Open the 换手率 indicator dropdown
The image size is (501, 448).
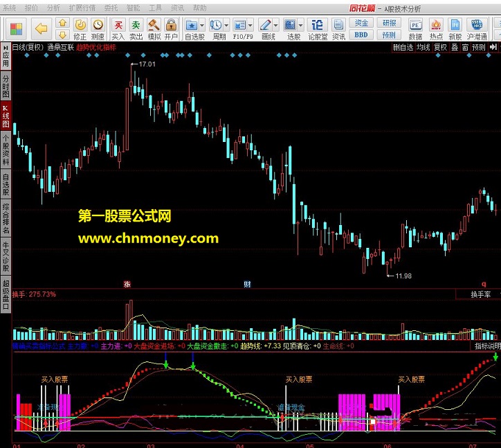481,294
